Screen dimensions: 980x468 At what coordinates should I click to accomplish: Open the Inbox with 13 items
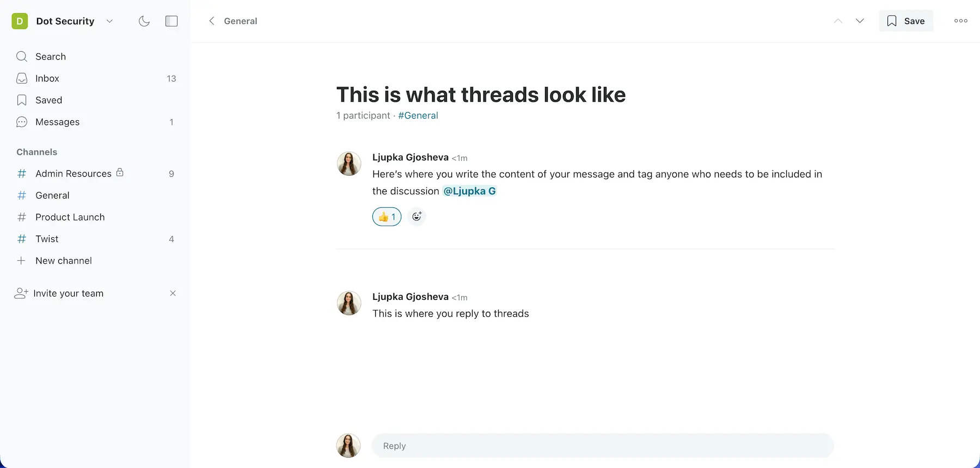[x=95, y=78]
